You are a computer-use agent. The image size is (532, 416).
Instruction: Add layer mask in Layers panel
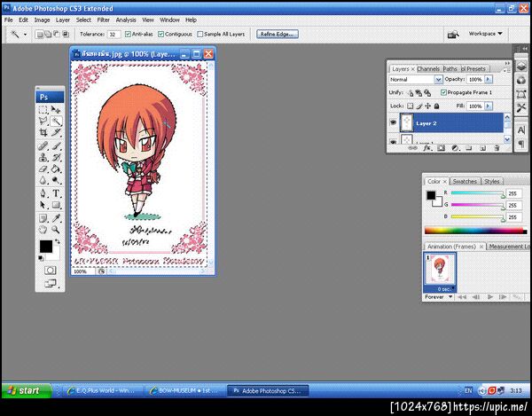coord(441,148)
